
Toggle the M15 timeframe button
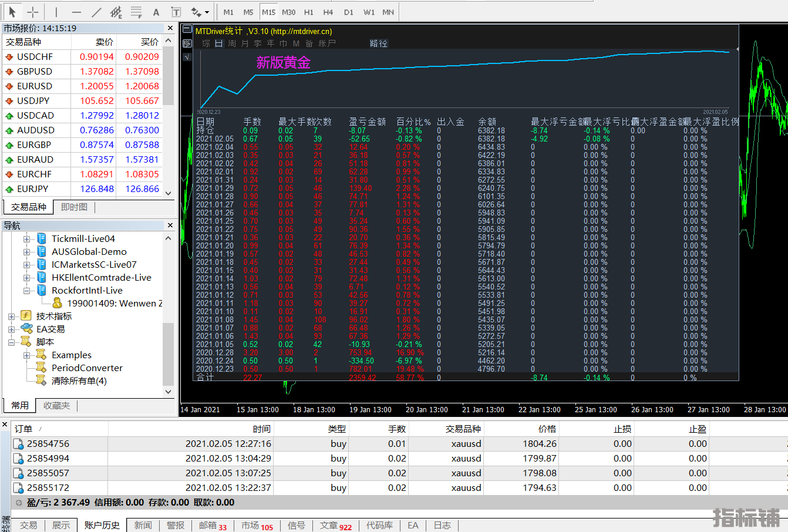point(268,12)
